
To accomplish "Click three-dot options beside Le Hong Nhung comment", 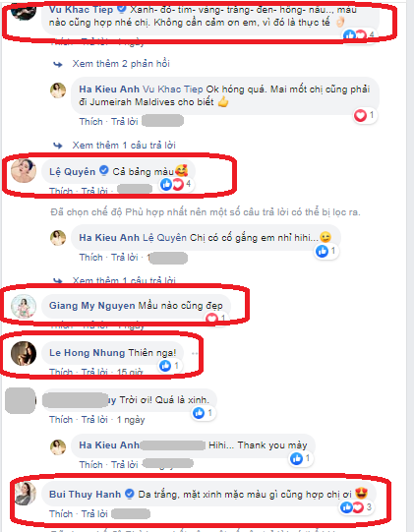I will point(195,354).
